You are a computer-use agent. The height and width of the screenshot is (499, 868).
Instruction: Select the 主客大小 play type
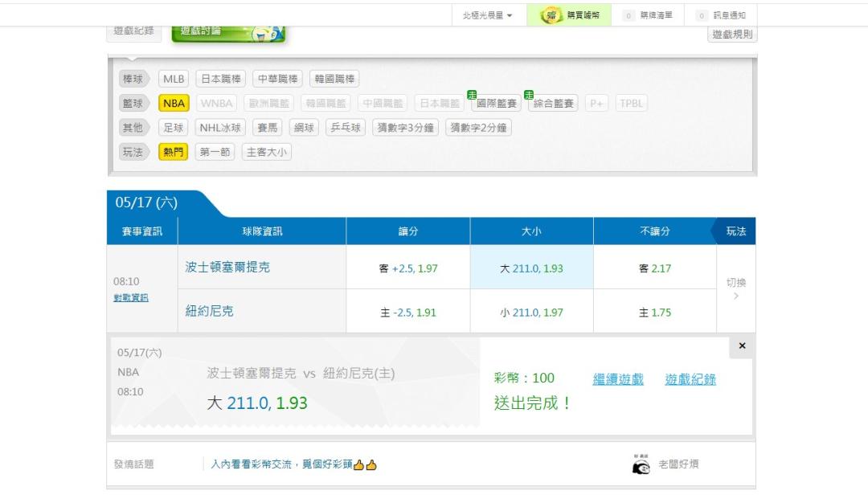click(266, 152)
